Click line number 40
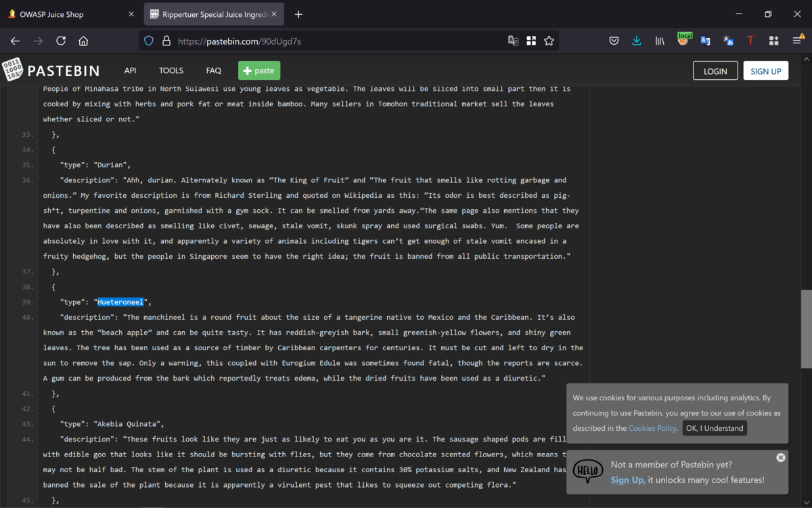 [x=27, y=317]
